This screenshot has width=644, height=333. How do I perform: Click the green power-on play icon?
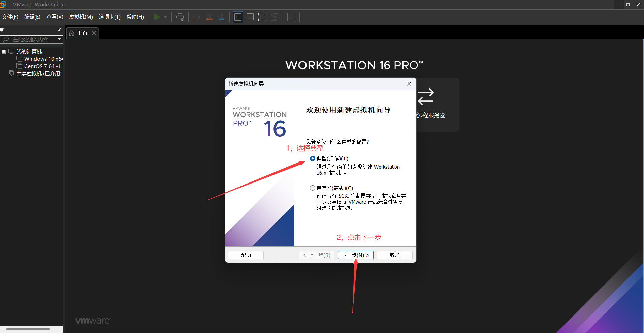[x=157, y=17]
